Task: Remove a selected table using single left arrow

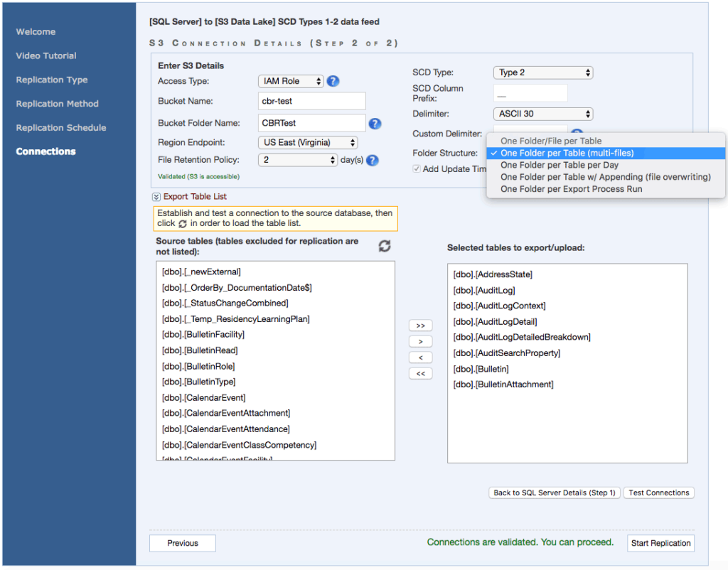Action: [x=420, y=357]
